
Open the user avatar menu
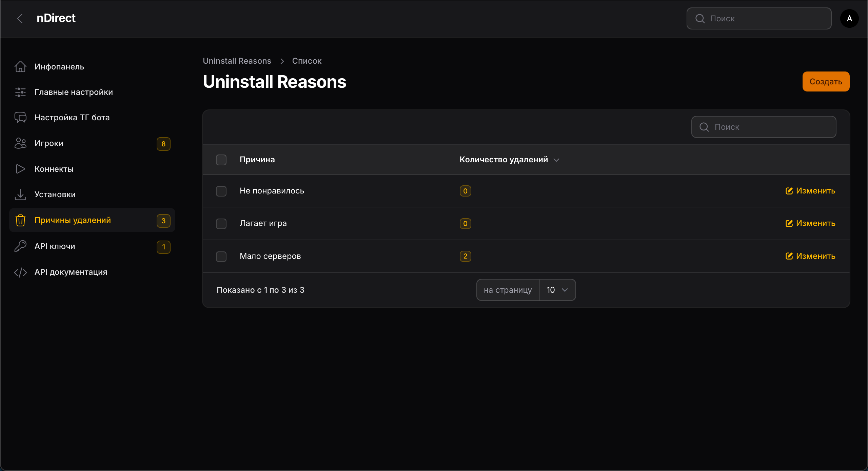[849, 18]
